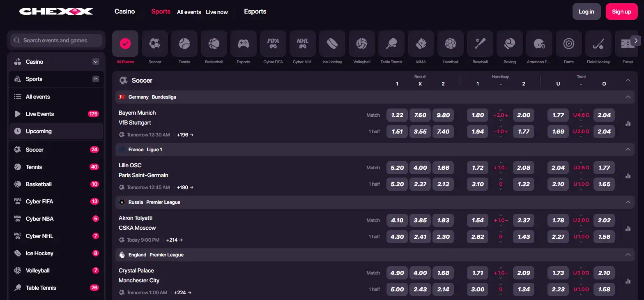Image resolution: width=644 pixels, height=300 pixels.
Task: Select under 3.0 odds 1.78 for Akron match
Action: click(558, 220)
